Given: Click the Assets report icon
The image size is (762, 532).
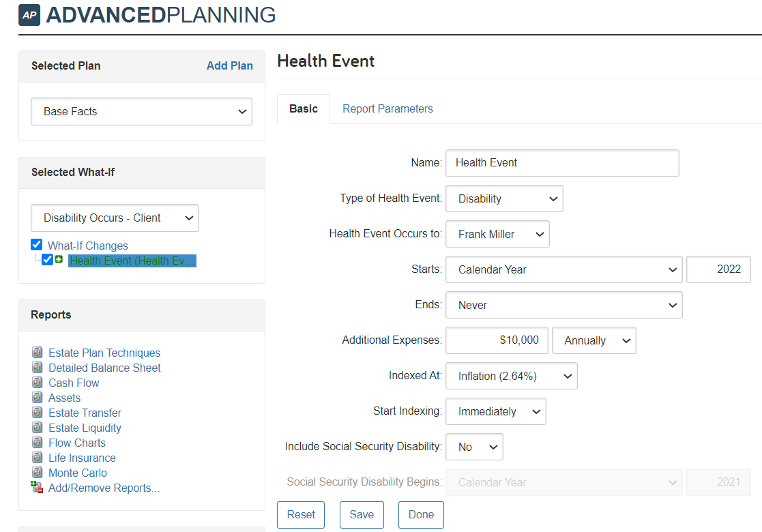Looking at the screenshot, I should (x=37, y=398).
